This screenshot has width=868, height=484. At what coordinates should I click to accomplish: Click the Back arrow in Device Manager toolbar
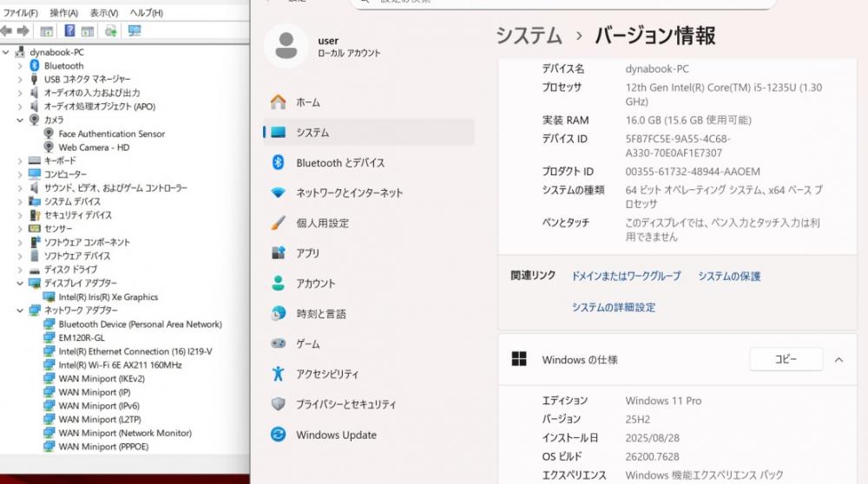[5, 31]
